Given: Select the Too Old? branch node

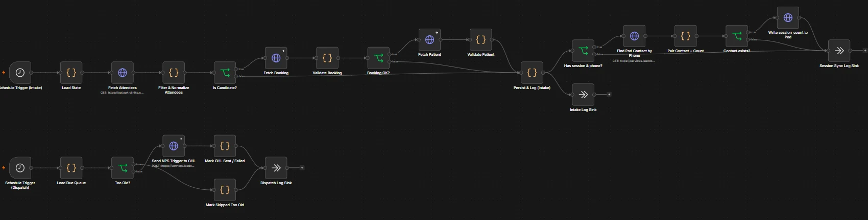Looking at the screenshot, I should tap(123, 168).
